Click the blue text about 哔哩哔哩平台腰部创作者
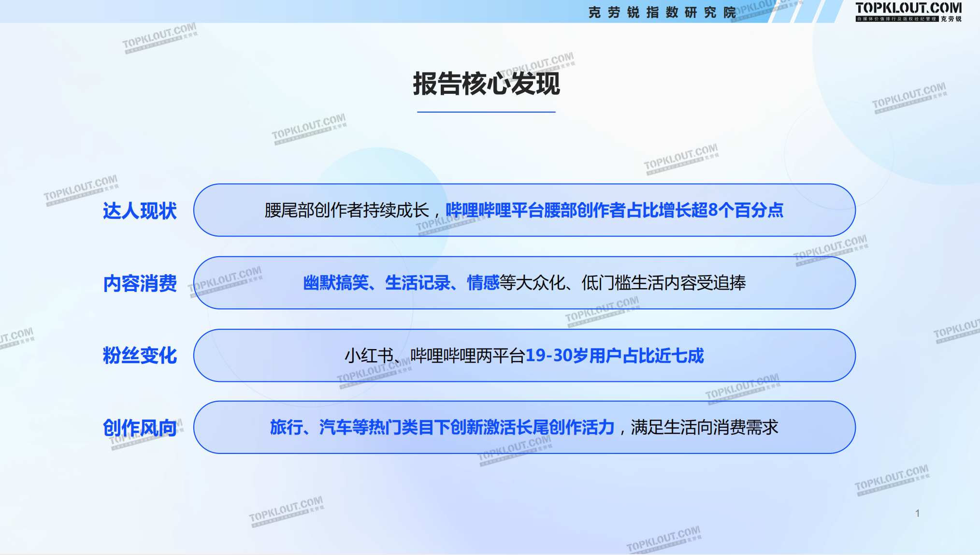The image size is (980, 555). (x=614, y=210)
